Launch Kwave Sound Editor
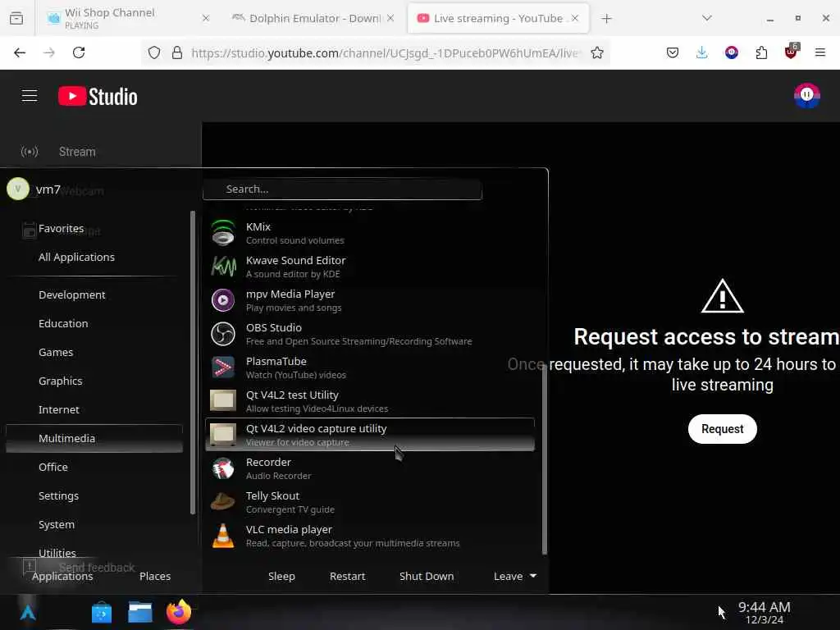Screen dimensions: 840x630 tap(370, 267)
